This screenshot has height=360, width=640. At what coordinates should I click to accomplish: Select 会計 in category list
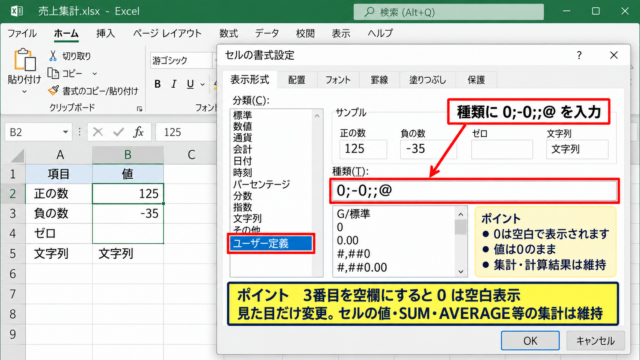click(x=242, y=150)
